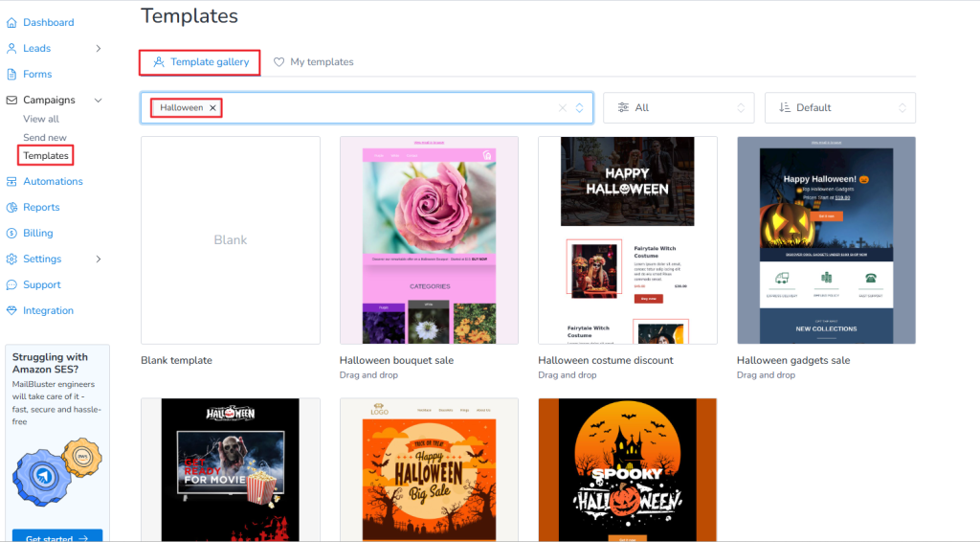Select Templates under Campaigns

(x=46, y=156)
